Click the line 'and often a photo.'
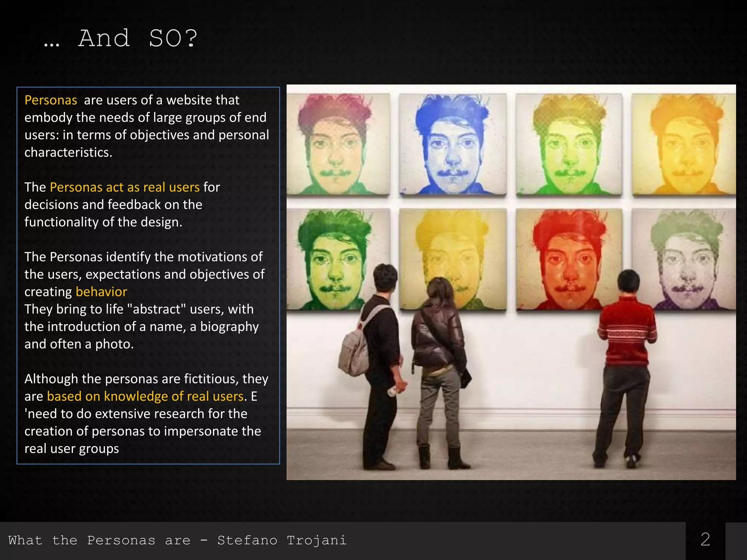 pyautogui.click(x=79, y=344)
